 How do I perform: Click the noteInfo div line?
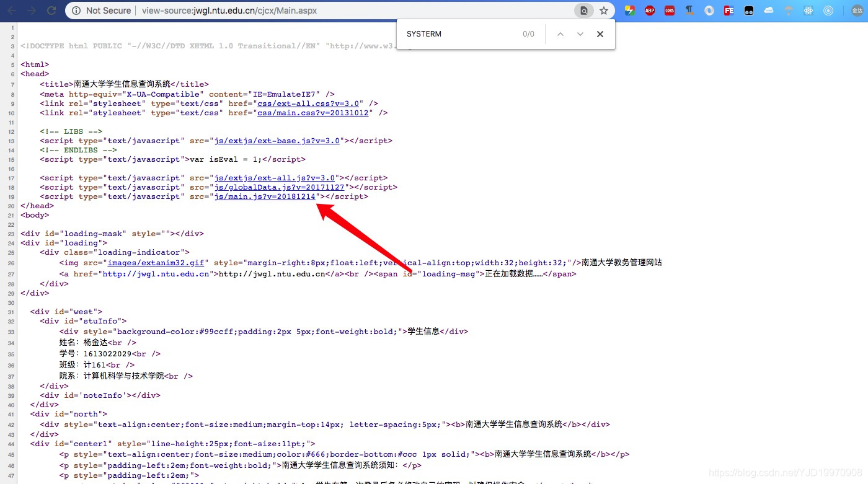[x=100, y=395]
